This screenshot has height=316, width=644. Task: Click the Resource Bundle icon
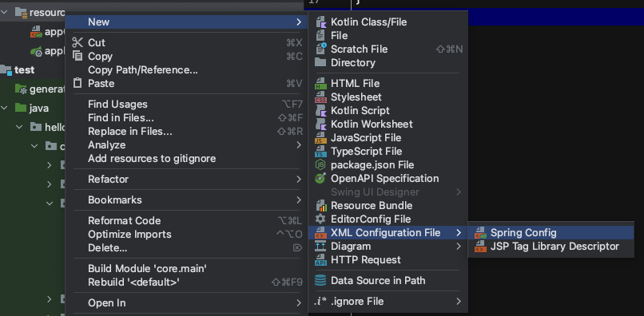(320, 206)
